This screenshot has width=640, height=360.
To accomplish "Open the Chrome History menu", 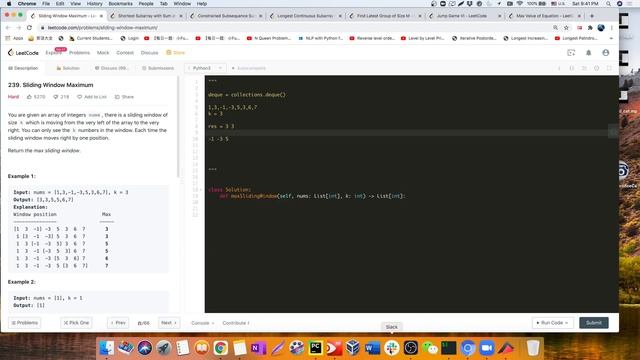I will (94, 4).
